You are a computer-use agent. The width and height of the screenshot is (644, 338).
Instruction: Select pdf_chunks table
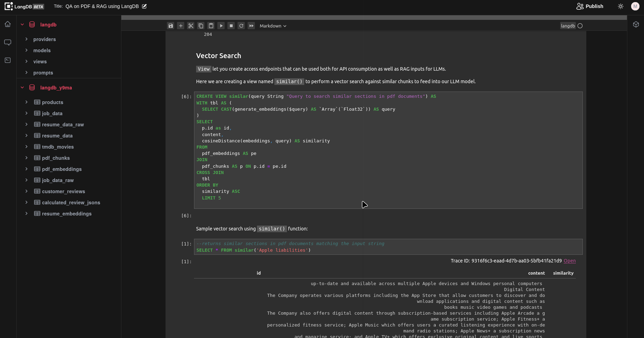[x=56, y=158]
